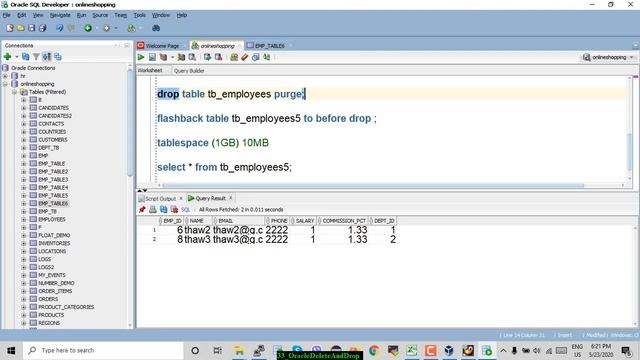Click the Explain Plan icon

163,57
